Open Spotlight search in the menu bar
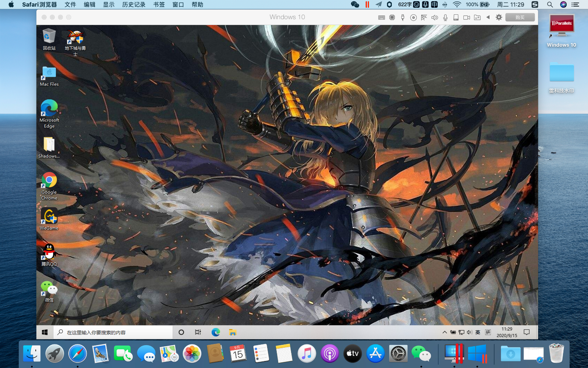 point(550,4)
